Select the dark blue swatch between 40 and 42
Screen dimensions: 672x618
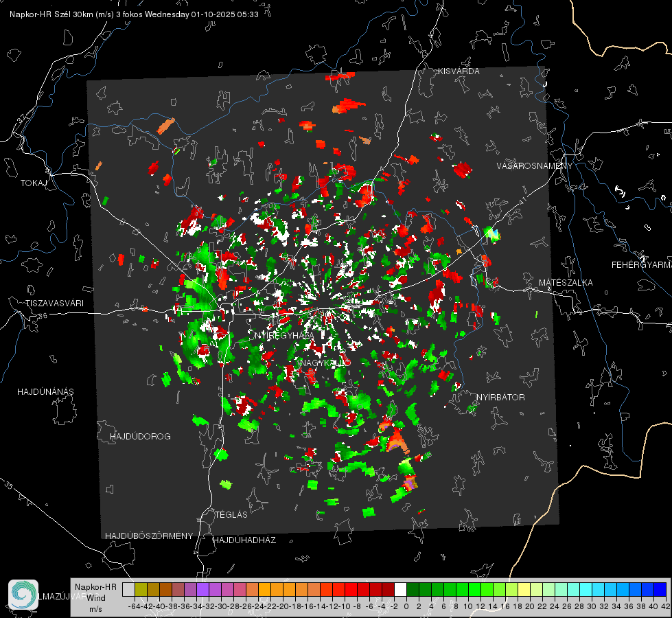660,589
